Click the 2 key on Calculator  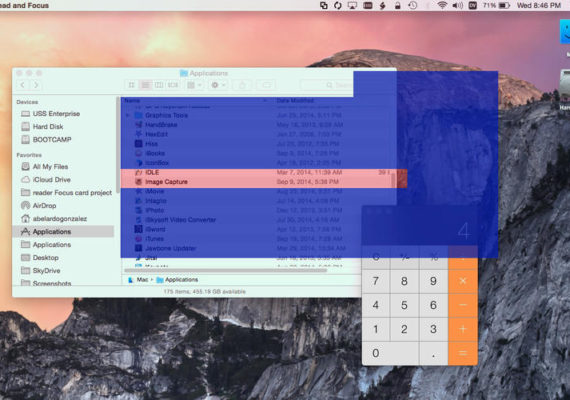pyautogui.click(x=404, y=329)
